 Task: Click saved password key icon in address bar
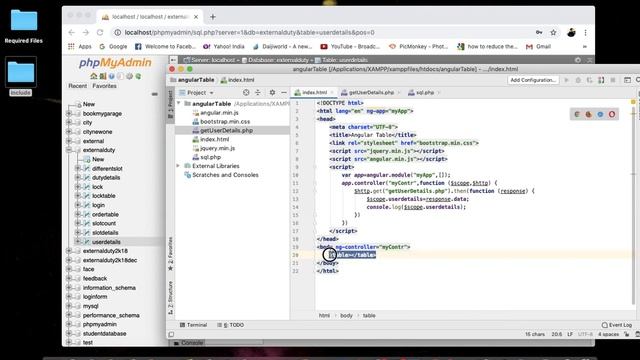(x=539, y=32)
